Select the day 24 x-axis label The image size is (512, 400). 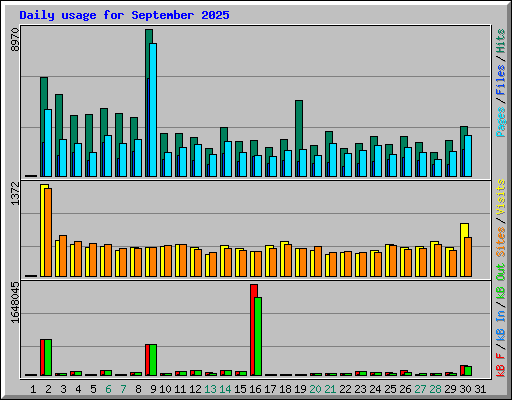tap(375, 389)
